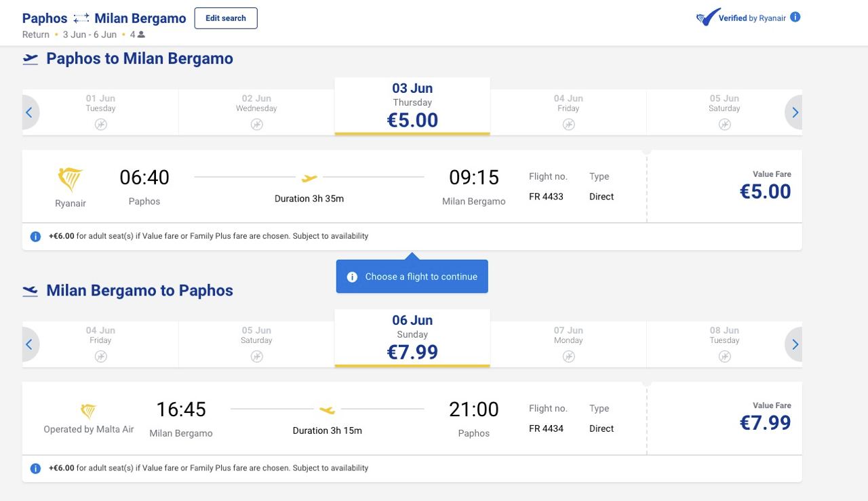
Task: Choose the €5.00 Value Fare outbound
Action: point(765,186)
